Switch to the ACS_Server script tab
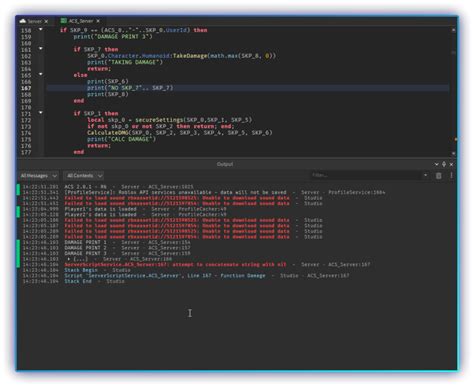 point(80,21)
